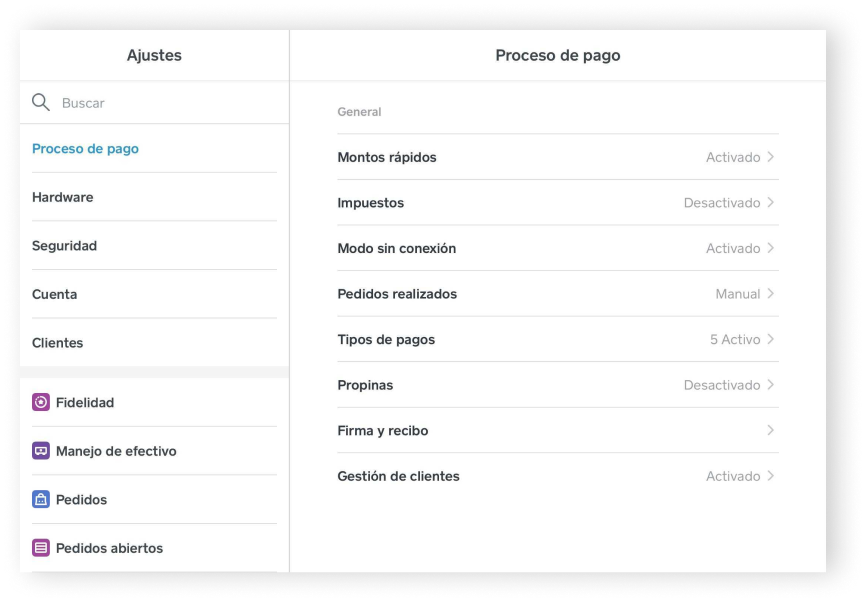
Task: Click the Buscar search field
Action: coord(154,103)
